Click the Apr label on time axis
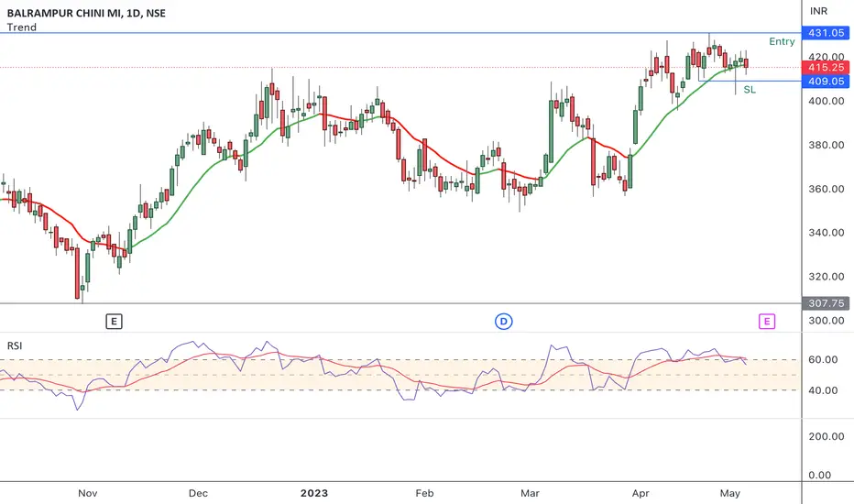The width and height of the screenshot is (854, 504). point(640,493)
